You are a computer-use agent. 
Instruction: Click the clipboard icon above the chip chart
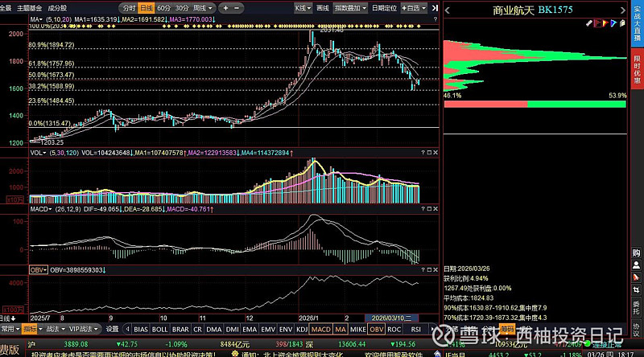tap(622, 23)
